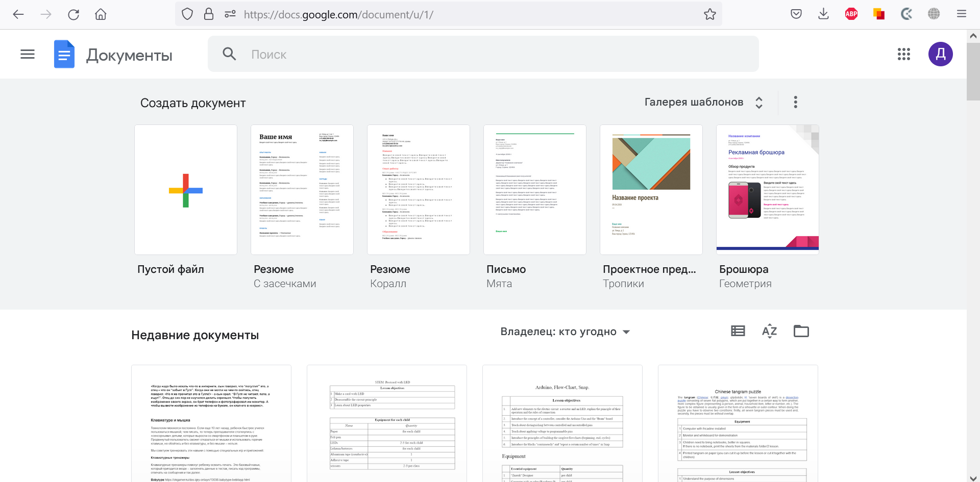Open the browser downloads panel
980x482 pixels.
coord(823,14)
